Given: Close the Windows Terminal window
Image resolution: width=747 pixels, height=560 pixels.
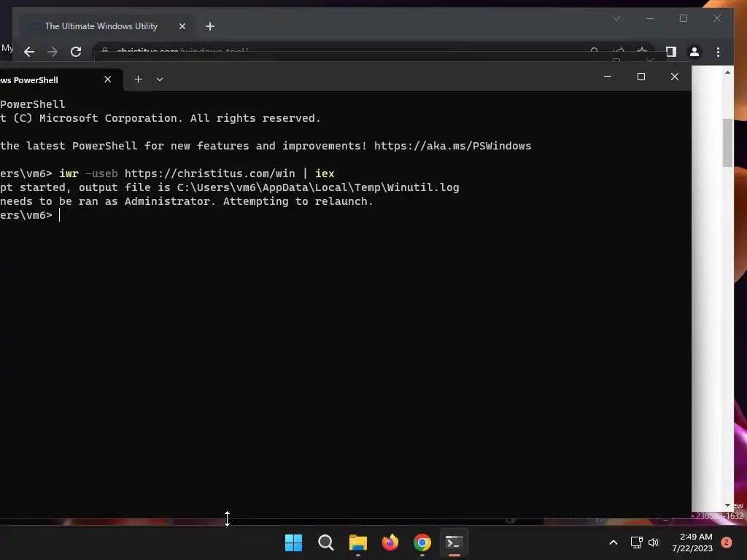Looking at the screenshot, I should point(675,76).
